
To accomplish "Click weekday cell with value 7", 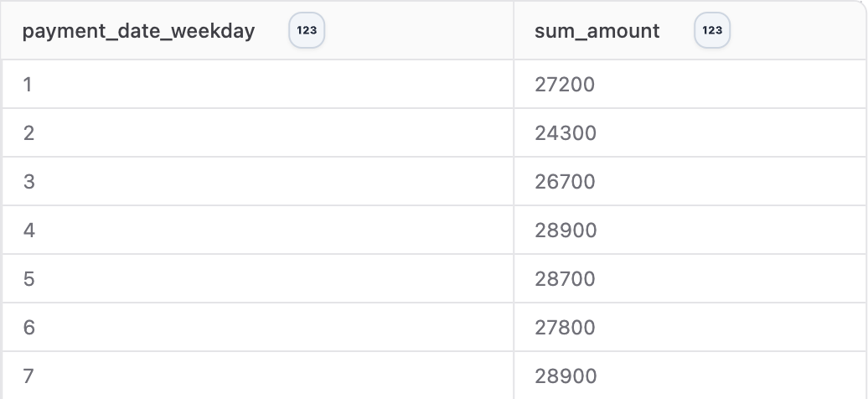I will (x=257, y=376).
